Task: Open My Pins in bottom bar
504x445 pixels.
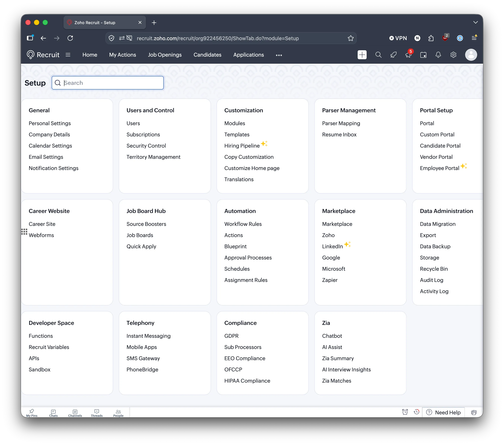Action: (x=32, y=413)
